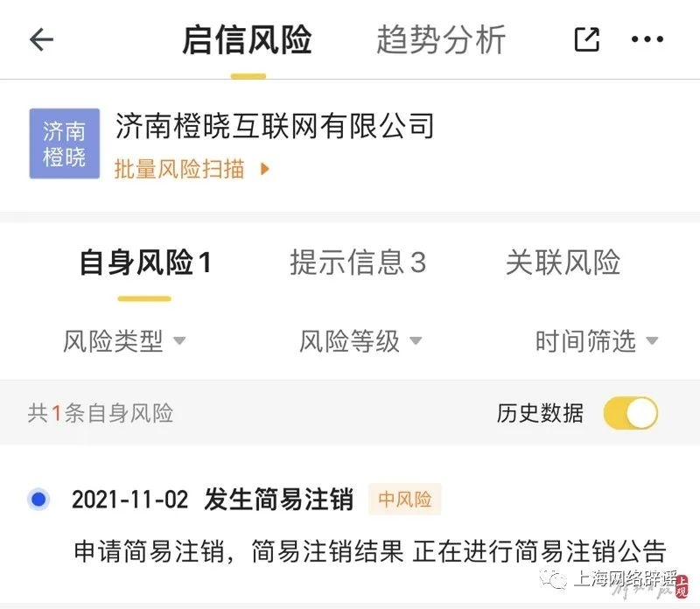Tap the 中风险 risk level tag

point(404,500)
